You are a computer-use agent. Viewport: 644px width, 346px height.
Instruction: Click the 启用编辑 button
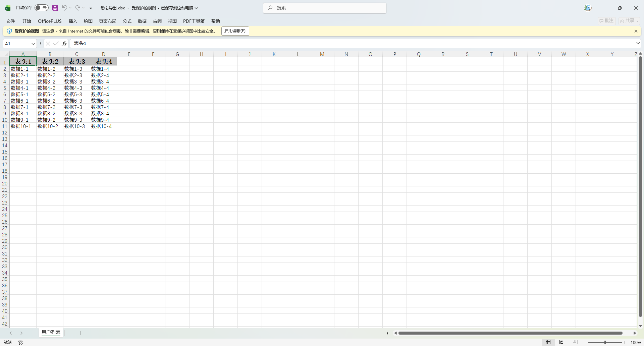tap(235, 31)
